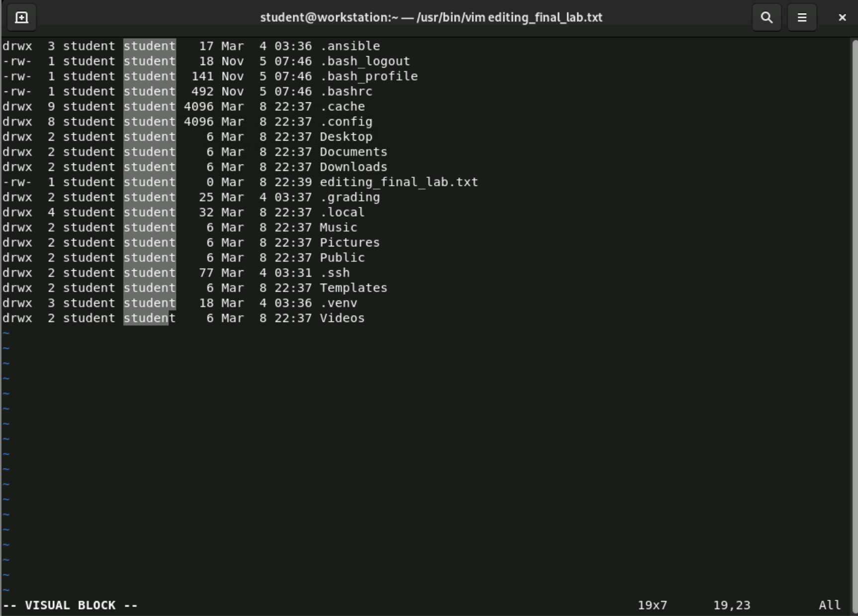Click the .cache directory name
Image resolution: width=858 pixels, height=616 pixels.
[343, 107]
